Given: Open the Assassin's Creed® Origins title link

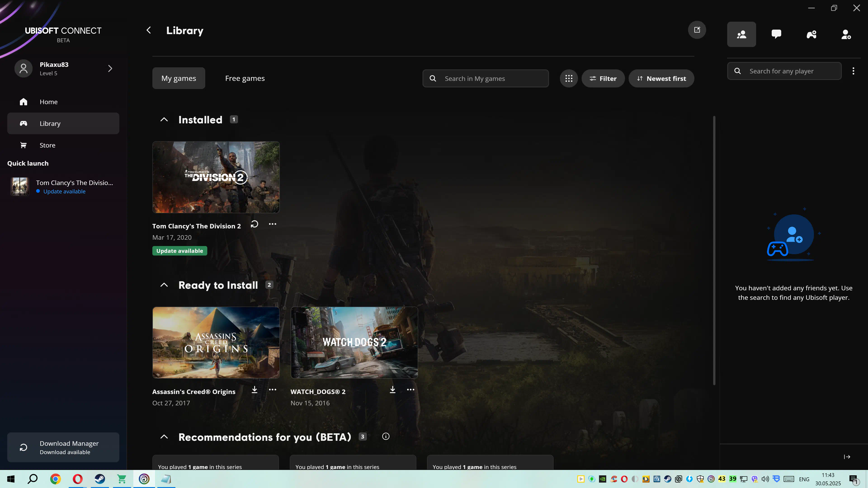Looking at the screenshot, I should [x=194, y=392].
